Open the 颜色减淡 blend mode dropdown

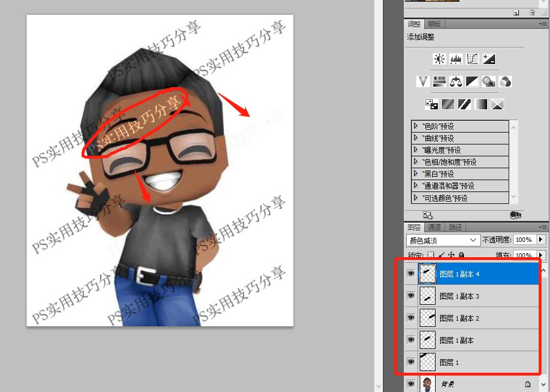pos(444,240)
